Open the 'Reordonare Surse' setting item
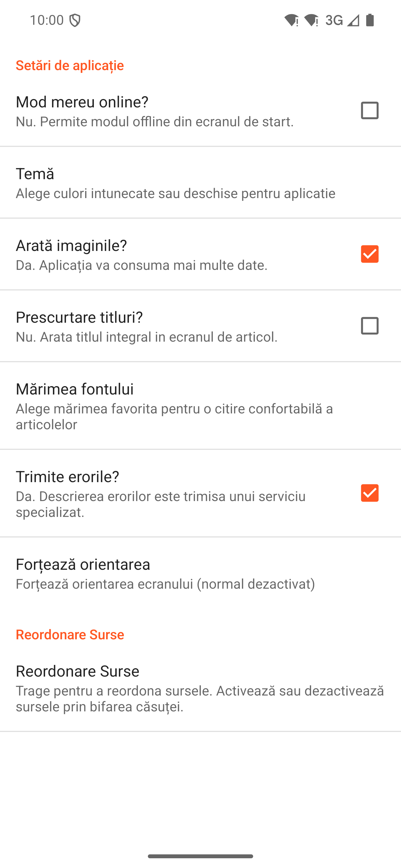 coord(200,687)
